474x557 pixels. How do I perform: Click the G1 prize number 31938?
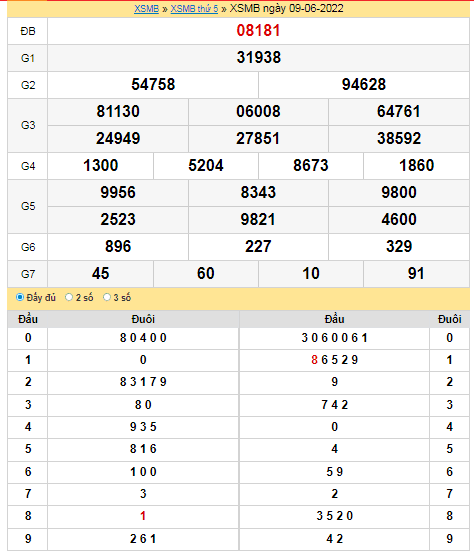(x=258, y=58)
